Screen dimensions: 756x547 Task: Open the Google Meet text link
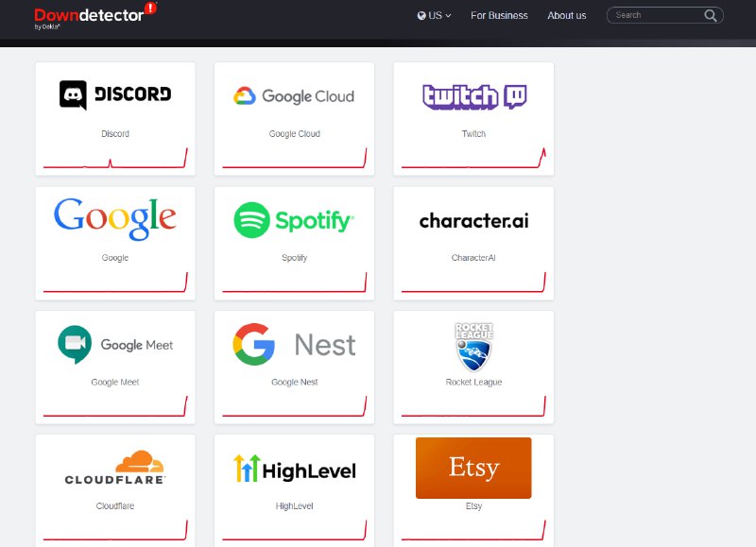click(115, 383)
